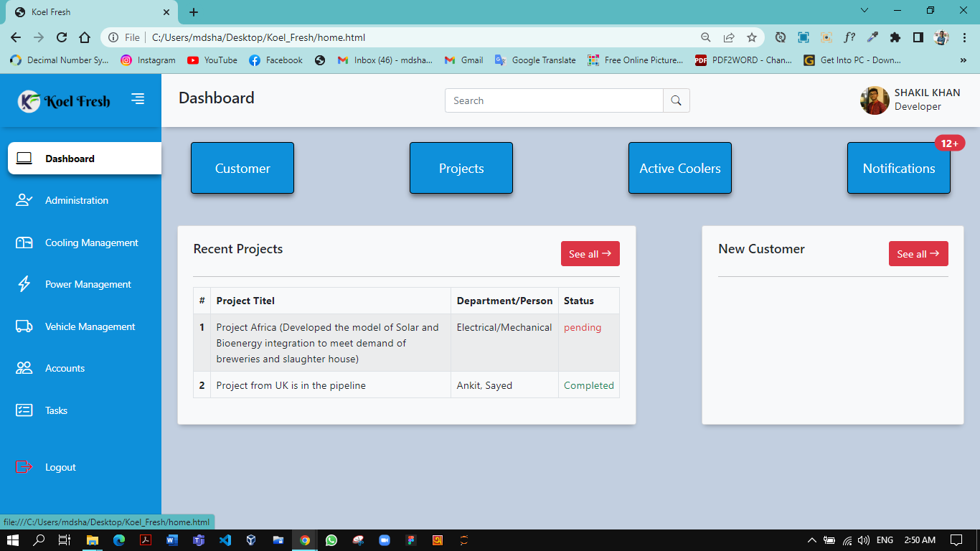Click the search magnifier button

[676, 100]
